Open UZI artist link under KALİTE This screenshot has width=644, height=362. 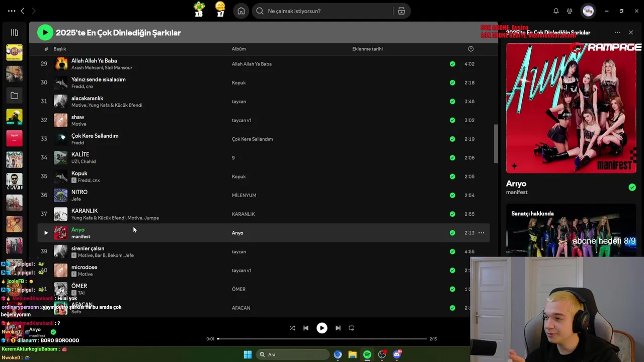click(x=75, y=161)
